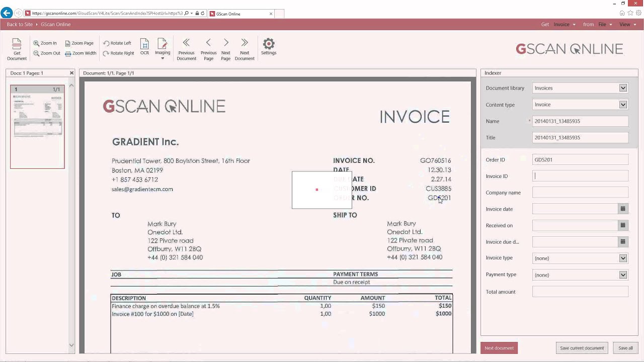Open calendar for Received on
Screen dimensions: 644x362
(x=623, y=225)
